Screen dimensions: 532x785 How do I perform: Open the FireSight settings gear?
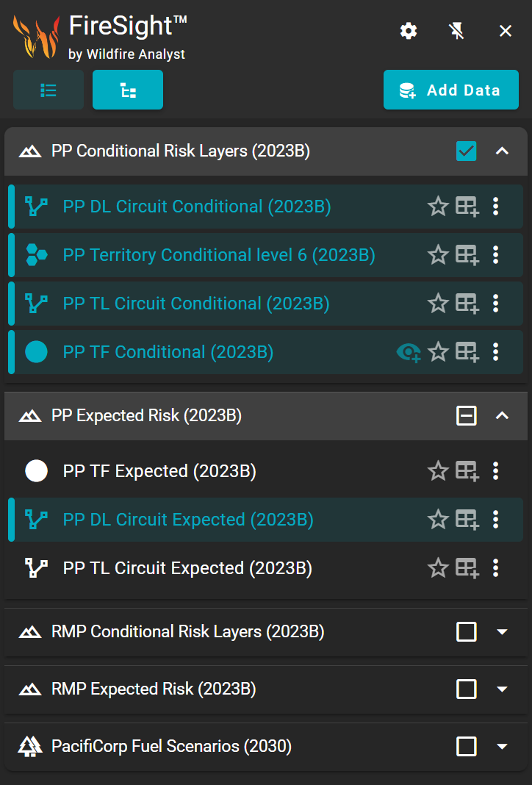408,31
